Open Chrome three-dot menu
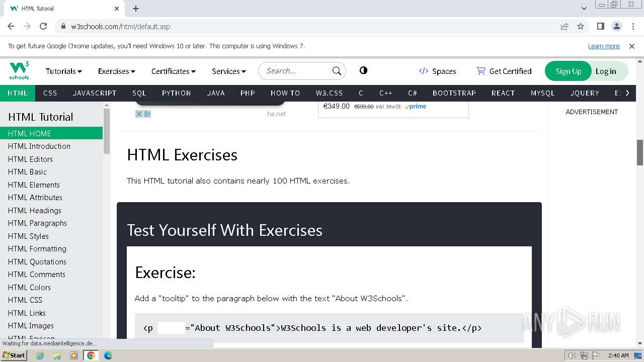The image size is (644, 362). 632,26
